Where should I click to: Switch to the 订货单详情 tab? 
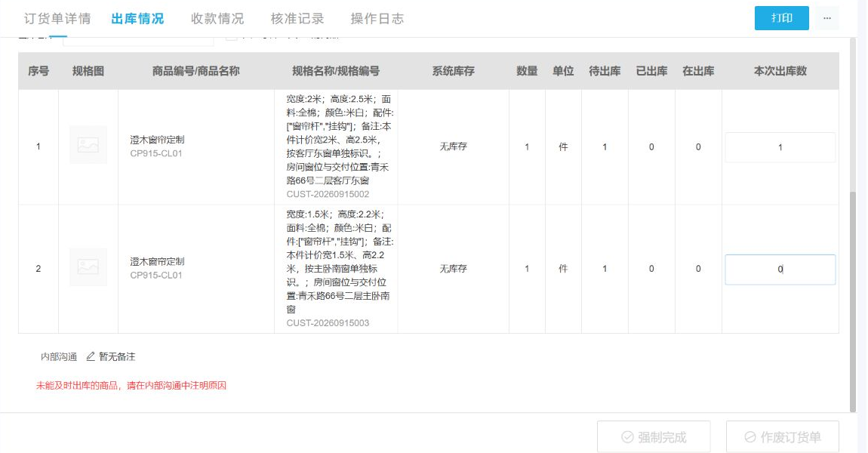[57, 19]
